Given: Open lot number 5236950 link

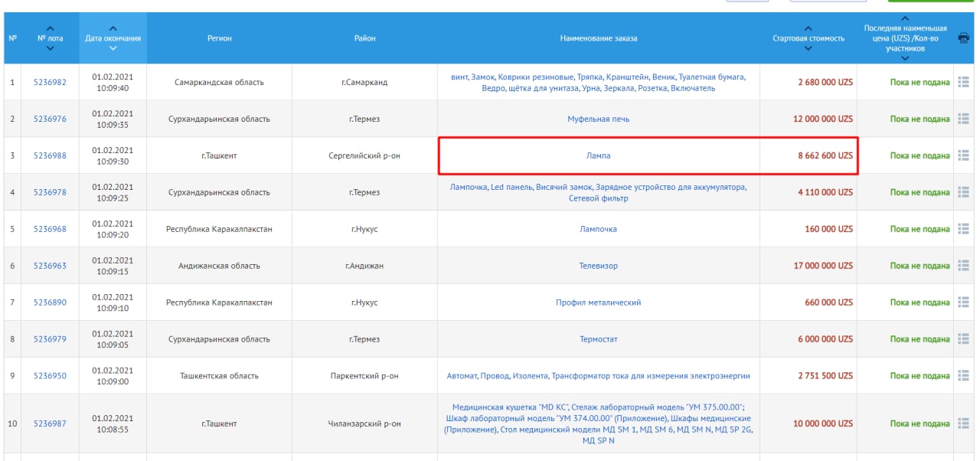Looking at the screenshot, I should 50,376.
